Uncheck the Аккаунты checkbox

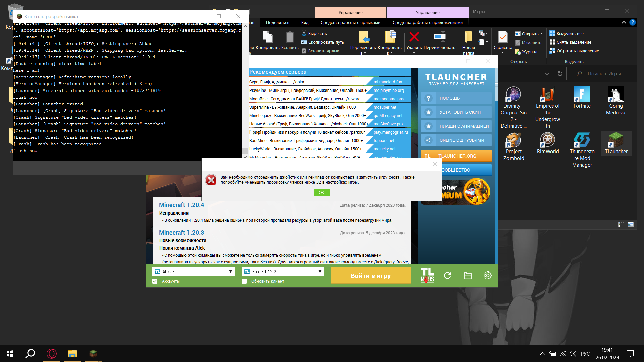(155, 281)
